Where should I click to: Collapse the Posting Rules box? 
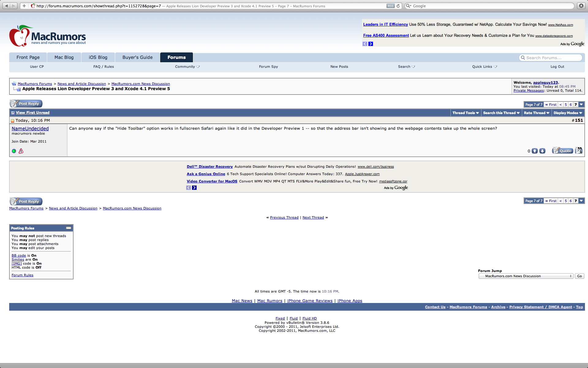(69, 228)
